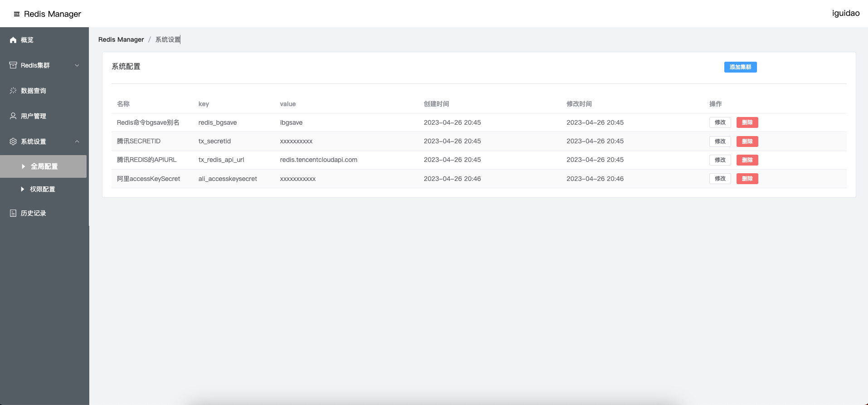Screen dimensions: 868x405
Task: Click 删除 for the tx_secretid row
Action: (747, 142)
